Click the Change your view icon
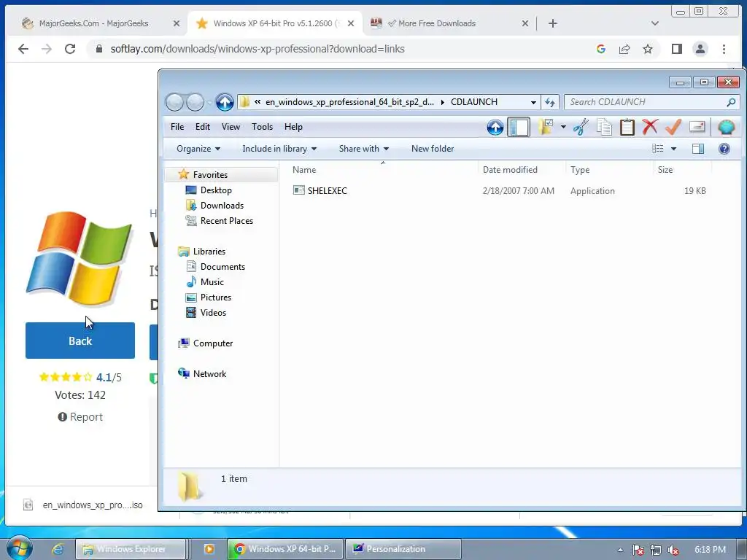The height and width of the screenshot is (560, 747). tap(658, 149)
